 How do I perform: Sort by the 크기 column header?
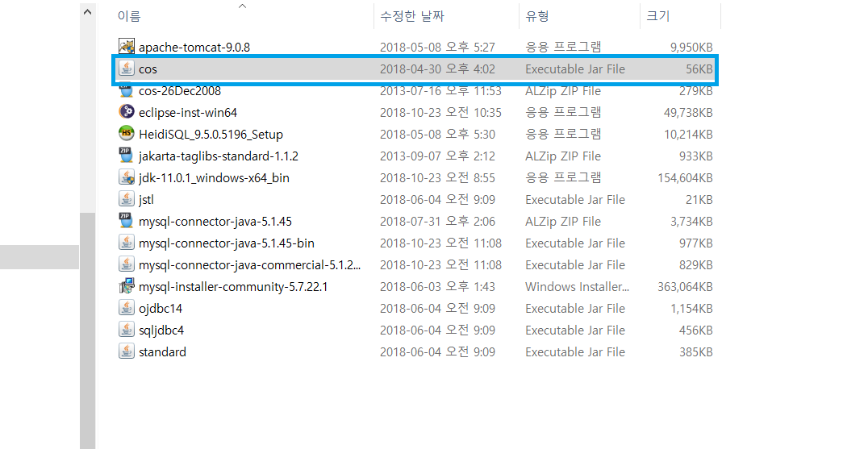[657, 16]
